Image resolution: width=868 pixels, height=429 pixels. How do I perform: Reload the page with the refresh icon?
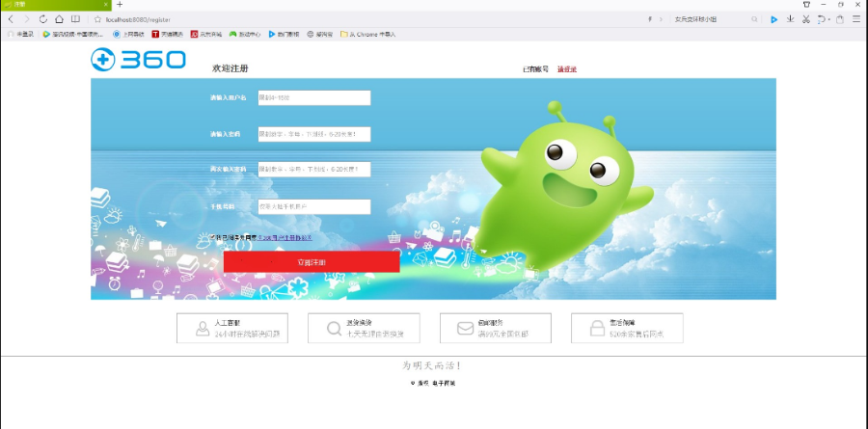[42, 19]
